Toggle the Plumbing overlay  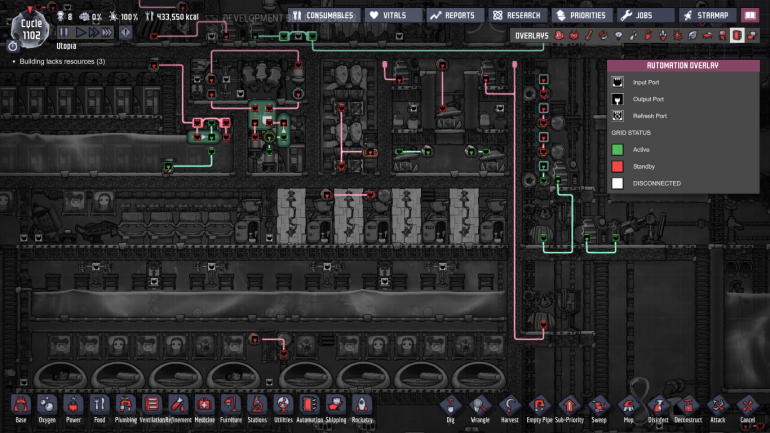click(633, 35)
